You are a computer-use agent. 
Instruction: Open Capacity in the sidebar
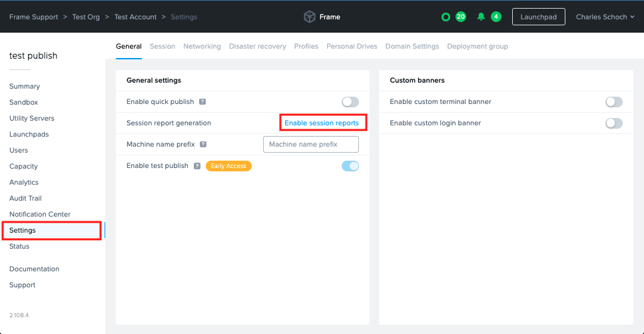tap(23, 167)
